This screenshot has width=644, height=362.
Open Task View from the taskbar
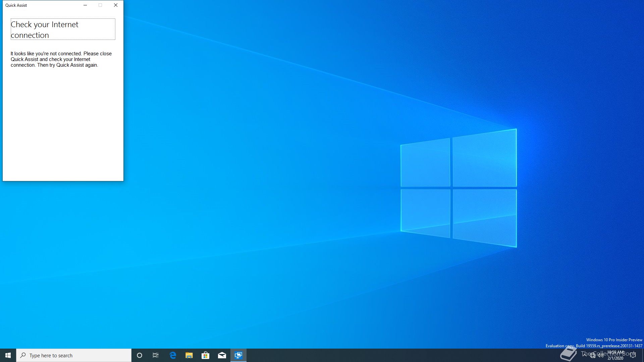156,355
